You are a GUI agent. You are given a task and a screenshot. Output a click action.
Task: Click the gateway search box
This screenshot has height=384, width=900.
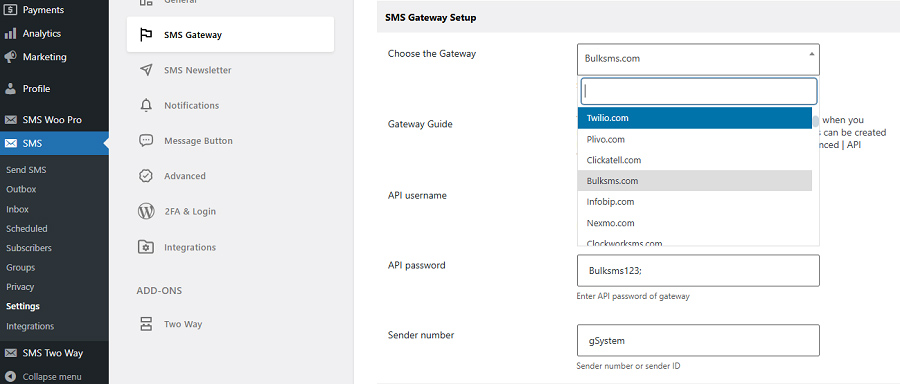click(x=699, y=91)
